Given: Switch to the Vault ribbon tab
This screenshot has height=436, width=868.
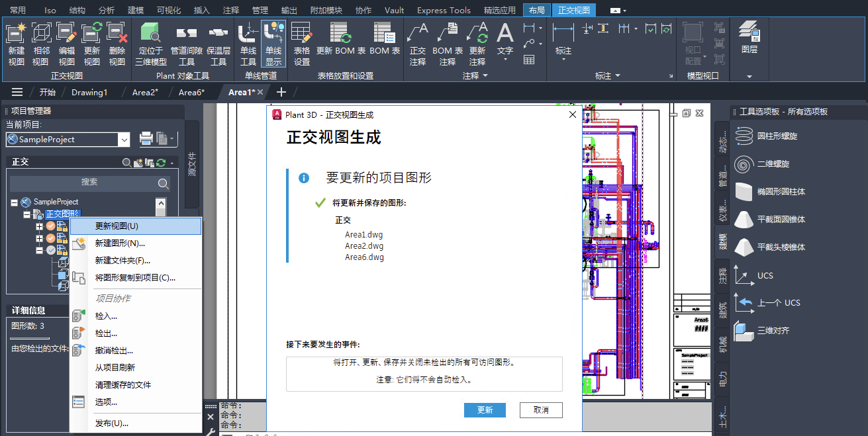Looking at the screenshot, I should tap(394, 10).
